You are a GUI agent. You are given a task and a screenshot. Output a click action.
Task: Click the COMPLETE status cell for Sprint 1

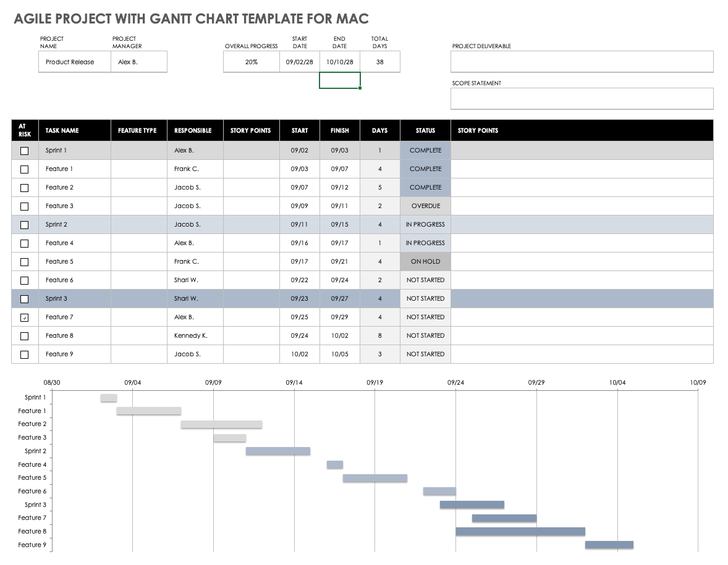coord(425,151)
